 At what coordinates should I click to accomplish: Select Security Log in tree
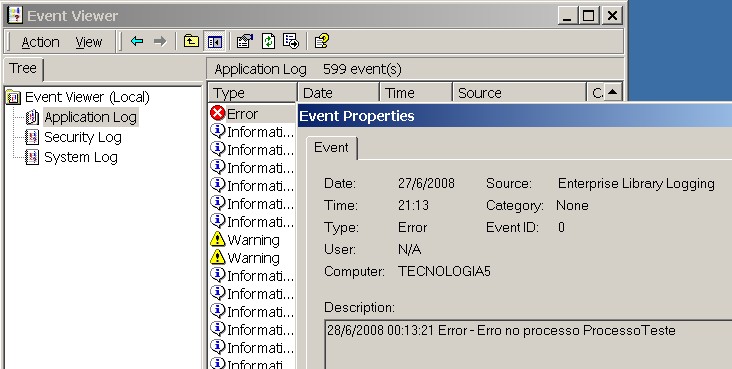tap(83, 137)
